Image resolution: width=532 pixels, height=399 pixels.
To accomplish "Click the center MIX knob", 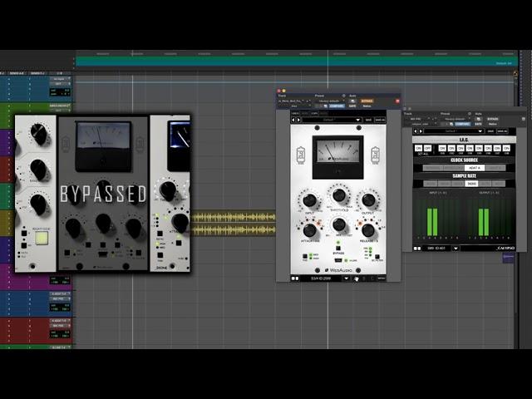I will (x=339, y=224).
